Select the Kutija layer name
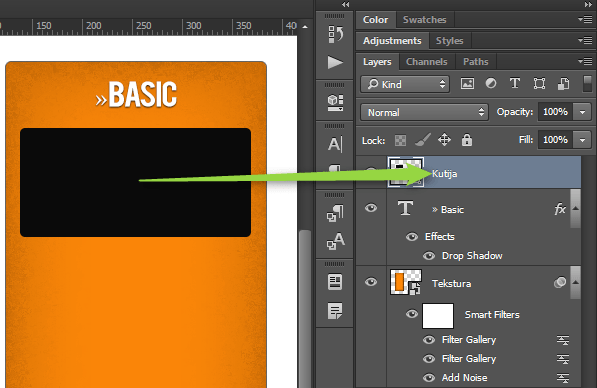The image size is (597, 388). (x=444, y=174)
